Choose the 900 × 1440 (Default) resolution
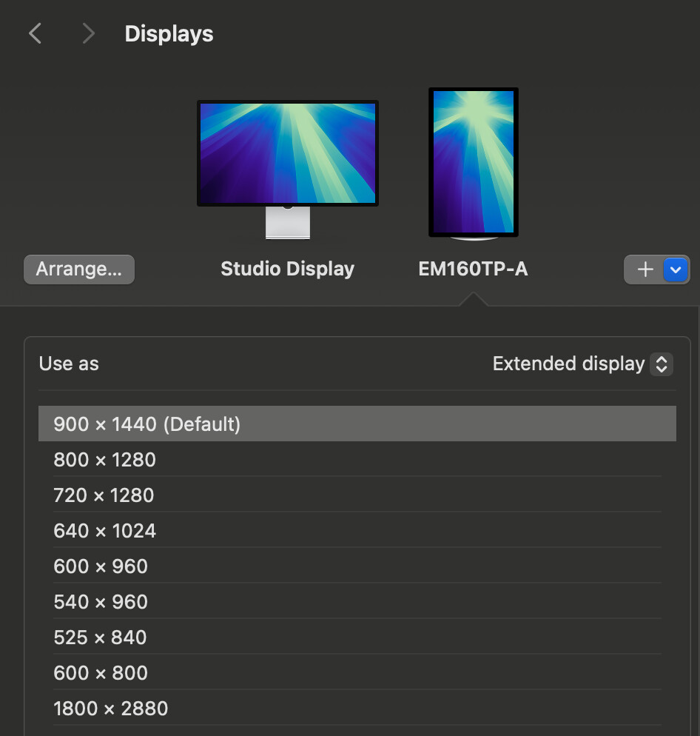Viewport: 700px width, 736px height. (357, 424)
